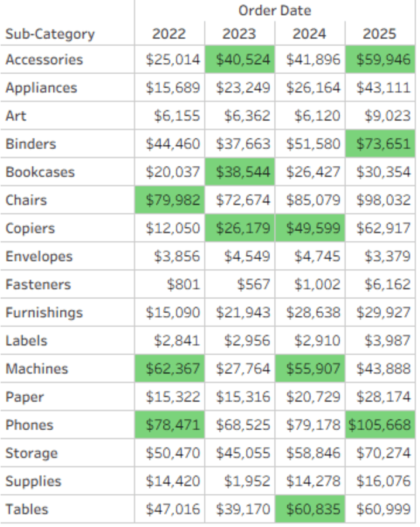Select the 2025 year column header
Viewport: 420px width, 527px height.
point(380,34)
